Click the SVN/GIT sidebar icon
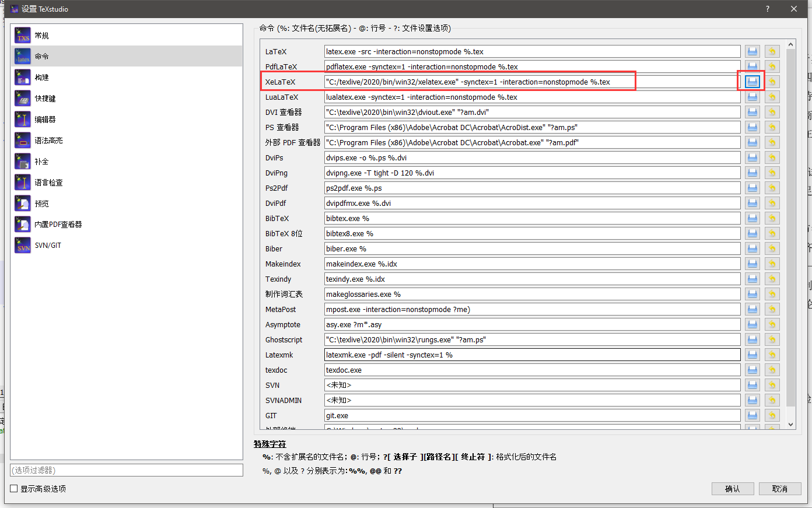812x508 pixels. tap(22, 245)
